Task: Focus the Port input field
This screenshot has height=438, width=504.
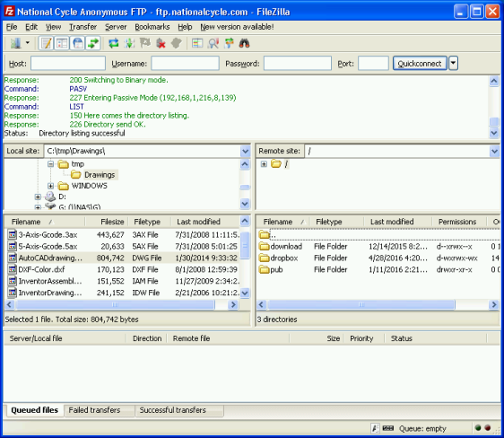Action: 373,64
